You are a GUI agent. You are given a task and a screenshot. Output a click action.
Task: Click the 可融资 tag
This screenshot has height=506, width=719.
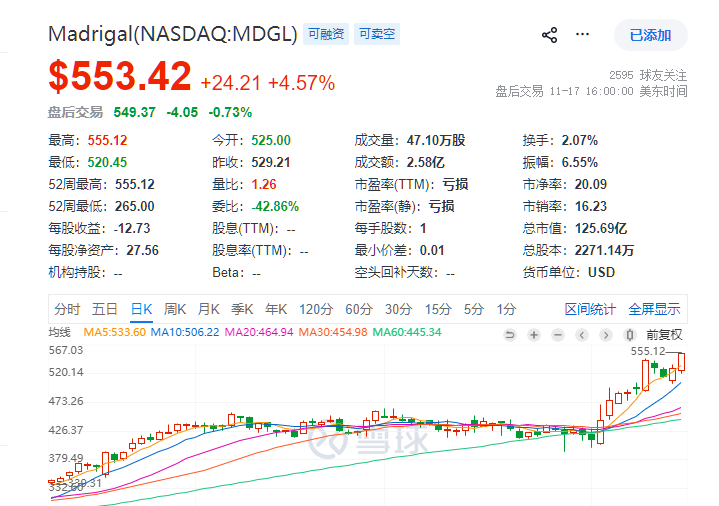click(x=326, y=34)
